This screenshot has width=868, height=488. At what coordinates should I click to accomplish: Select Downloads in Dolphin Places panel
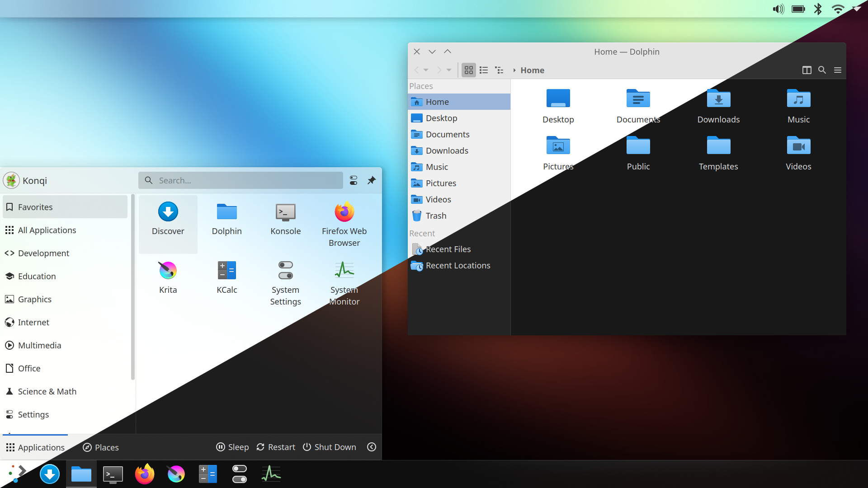(459, 150)
